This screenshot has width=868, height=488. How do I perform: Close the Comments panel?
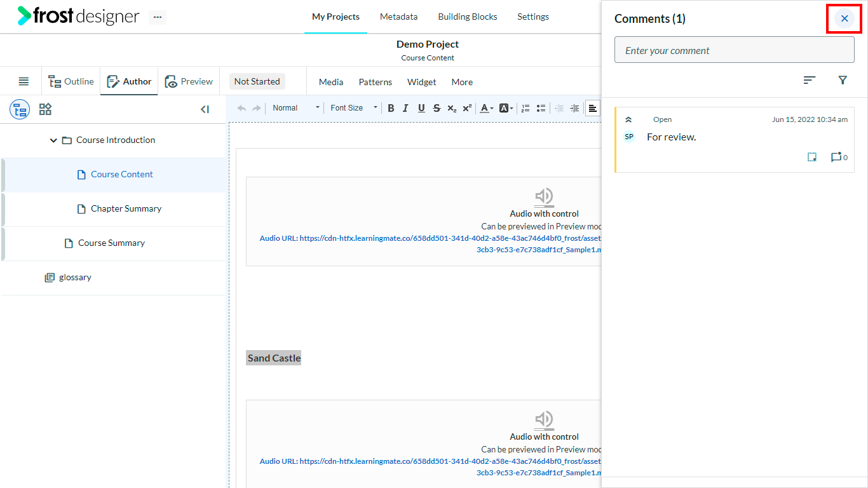click(x=844, y=18)
